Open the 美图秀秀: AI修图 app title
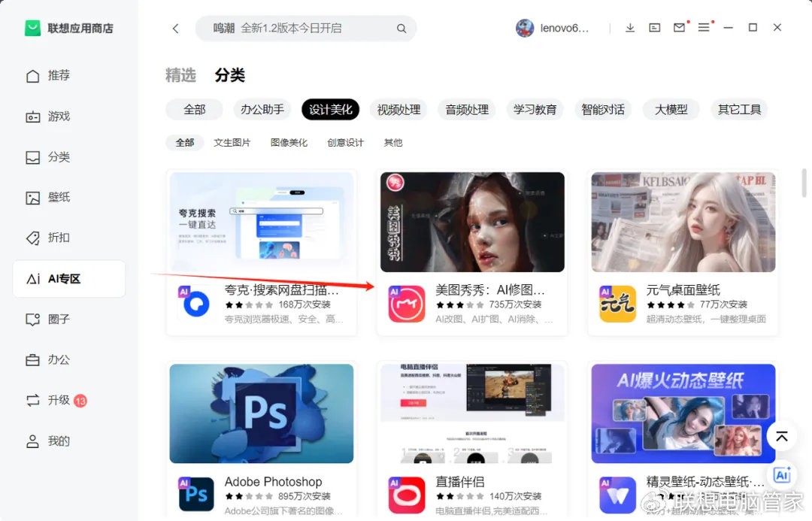Image resolution: width=812 pixels, height=521 pixels. pyautogui.click(x=490, y=290)
